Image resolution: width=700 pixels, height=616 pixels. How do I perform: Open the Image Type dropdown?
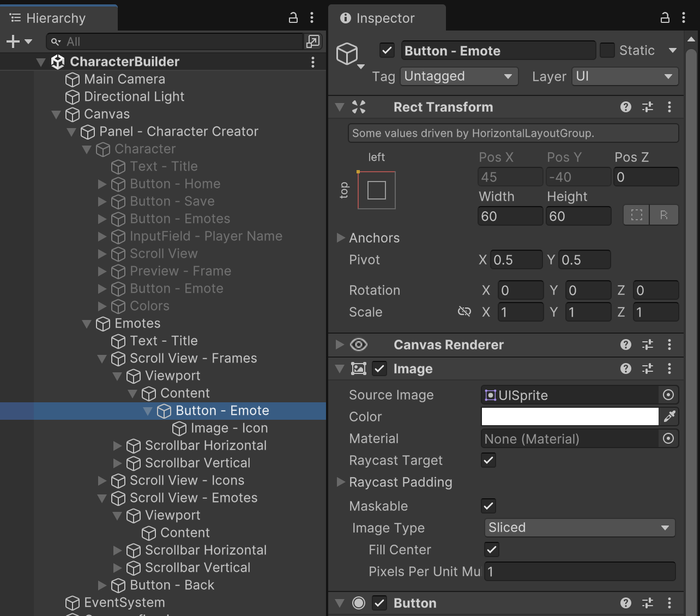click(579, 528)
